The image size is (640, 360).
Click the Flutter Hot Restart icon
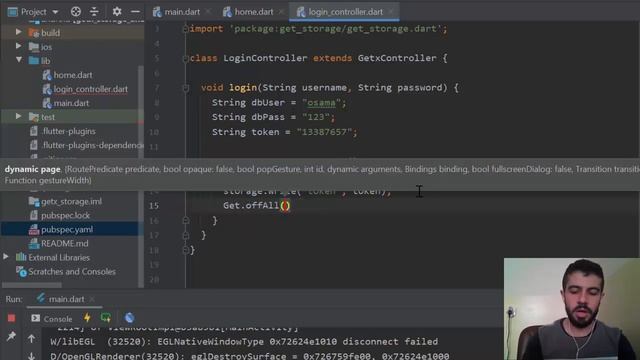pyautogui.click(x=106, y=318)
